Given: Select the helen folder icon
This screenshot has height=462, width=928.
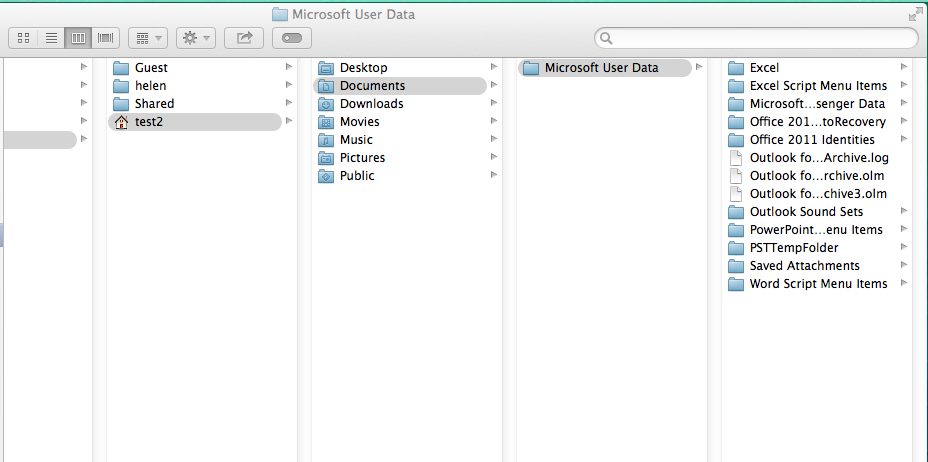Looking at the screenshot, I should click(x=121, y=86).
